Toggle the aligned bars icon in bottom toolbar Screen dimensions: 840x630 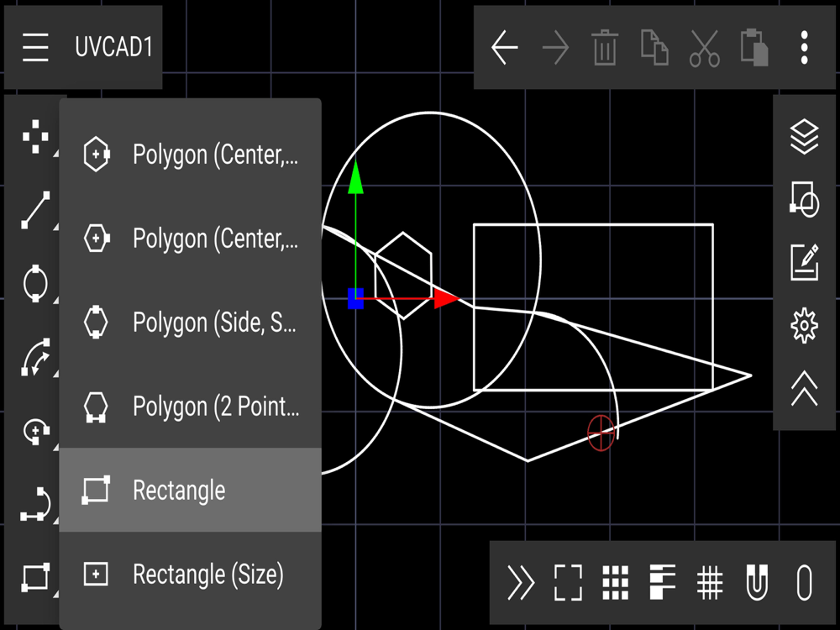point(662,582)
